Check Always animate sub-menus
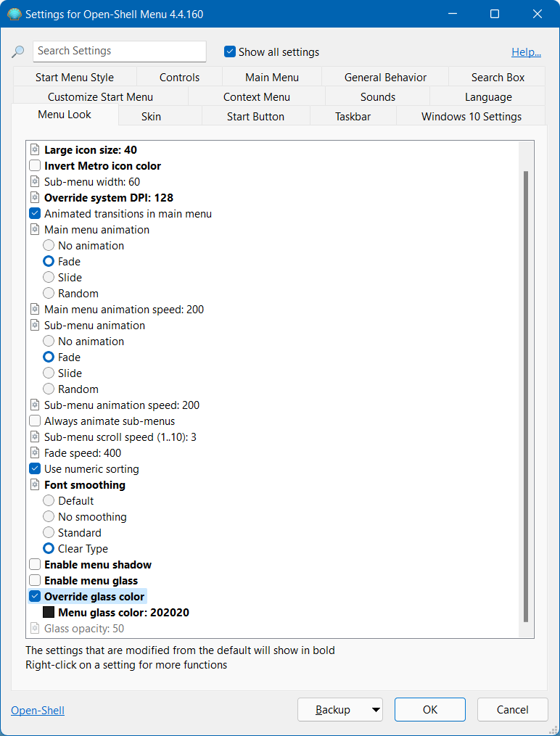 (35, 421)
